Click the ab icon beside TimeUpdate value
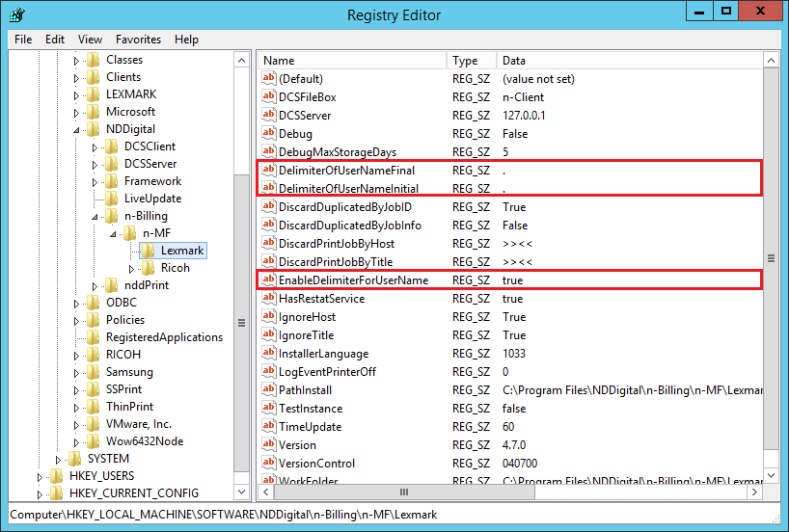 [269, 427]
